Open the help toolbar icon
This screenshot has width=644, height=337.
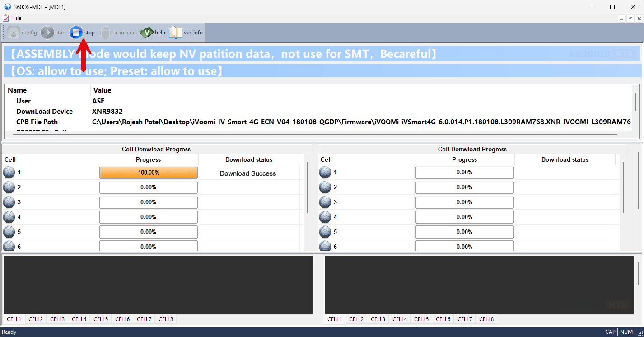tap(147, 33)
